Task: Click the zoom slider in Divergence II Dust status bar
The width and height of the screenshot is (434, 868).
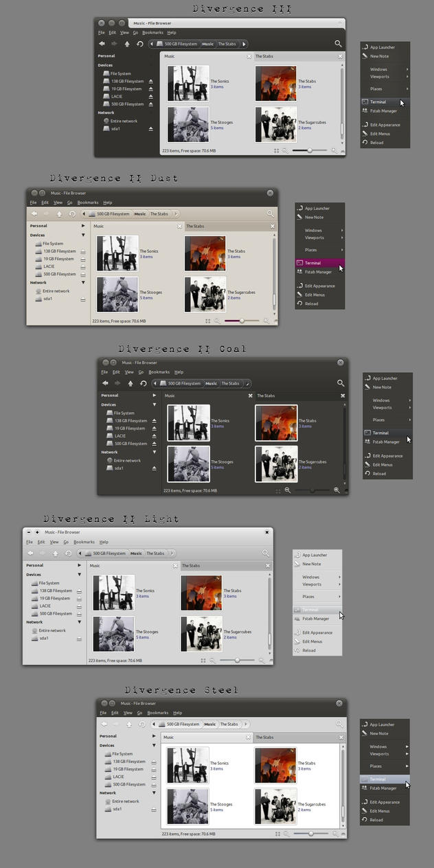Action: click(241, 321)
